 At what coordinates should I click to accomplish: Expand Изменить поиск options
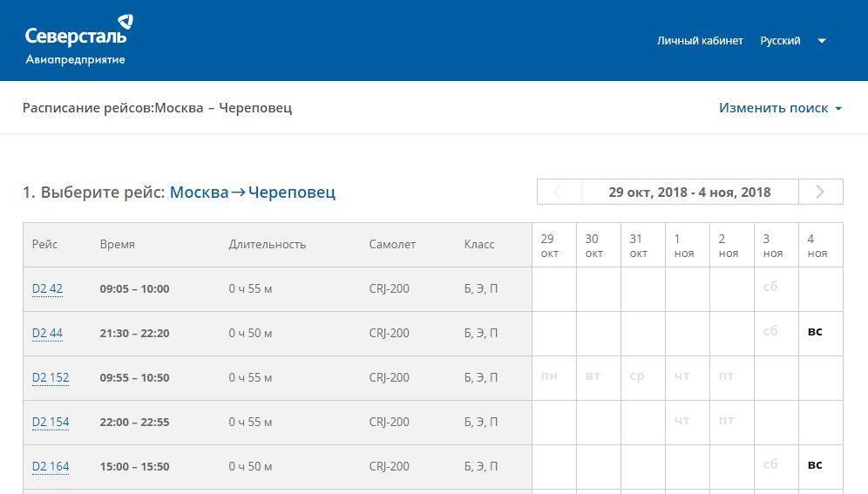coord(780,107)
